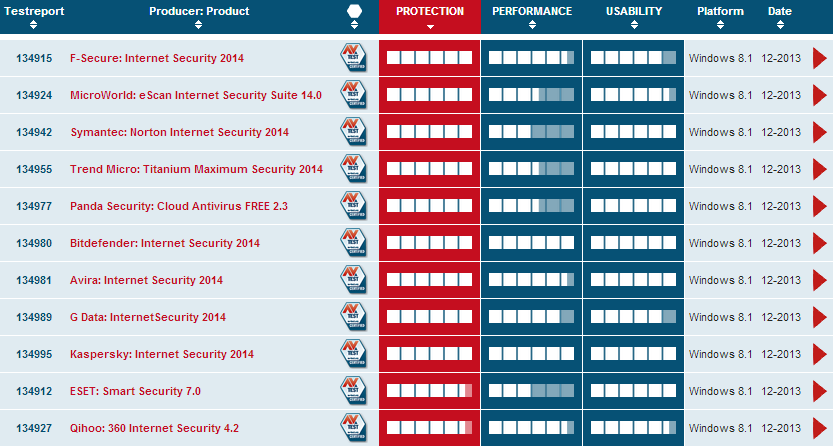
Task: Click the certified badge in the Kaspersky row
Action: click(x=352, y=354)
